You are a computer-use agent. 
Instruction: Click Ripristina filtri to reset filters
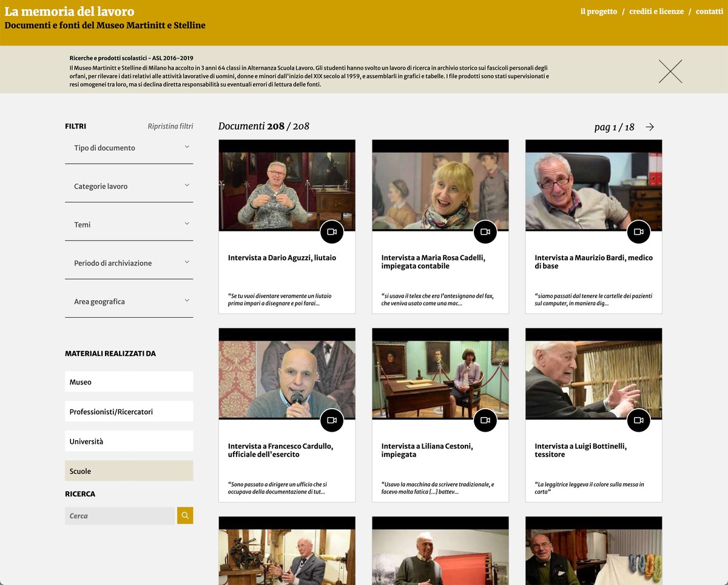point(170,127)
